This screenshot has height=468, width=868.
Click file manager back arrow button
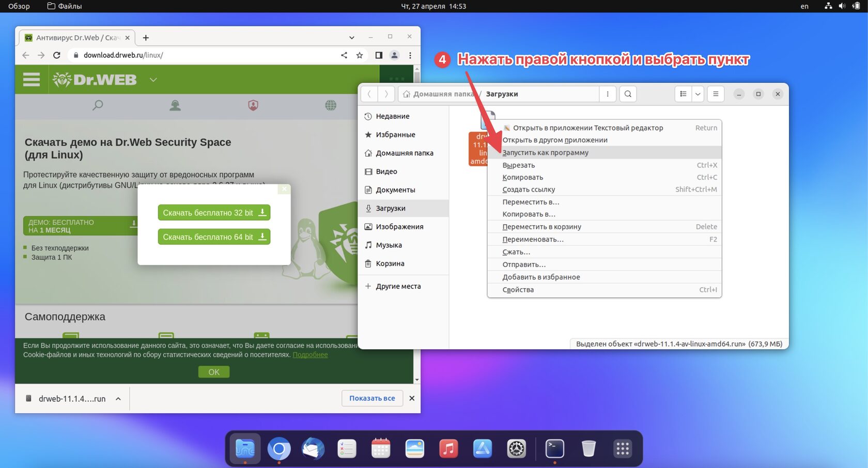click(x=369, y=94)
